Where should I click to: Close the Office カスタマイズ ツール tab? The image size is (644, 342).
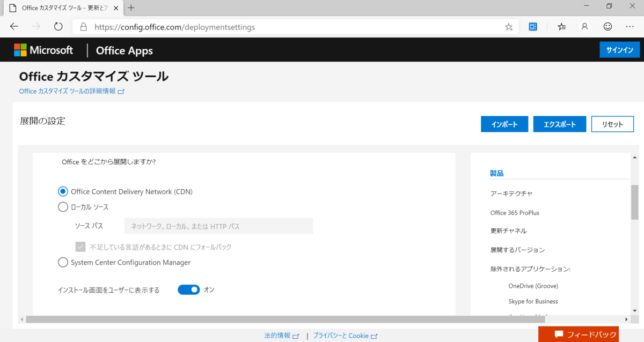click(115, 8)
